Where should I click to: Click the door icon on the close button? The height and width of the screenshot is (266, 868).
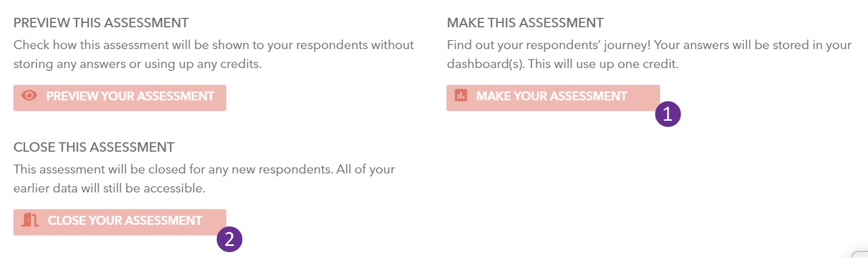click(x=30, y=220)
